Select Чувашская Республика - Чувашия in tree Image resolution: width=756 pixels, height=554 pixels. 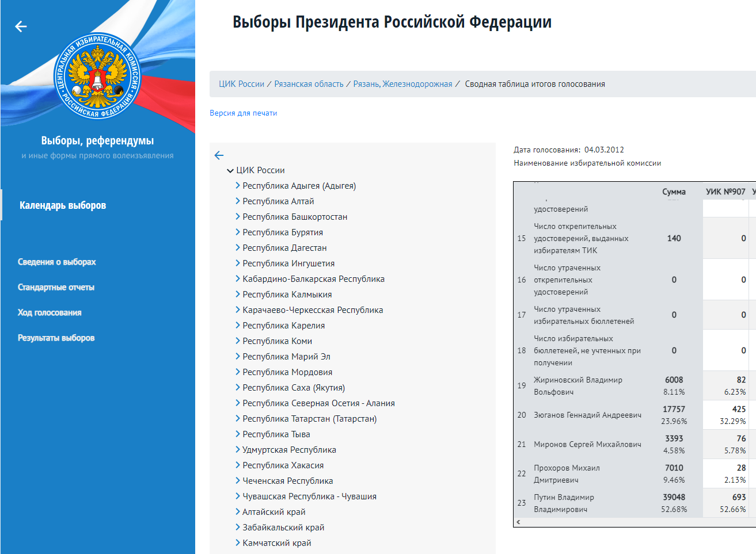pyautogui.click(x=309, y=496)
